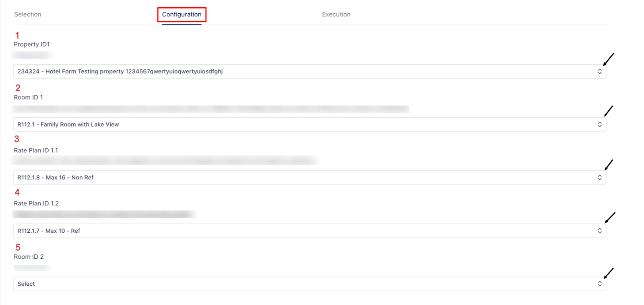Open the Configuration tab

[182, 14]
